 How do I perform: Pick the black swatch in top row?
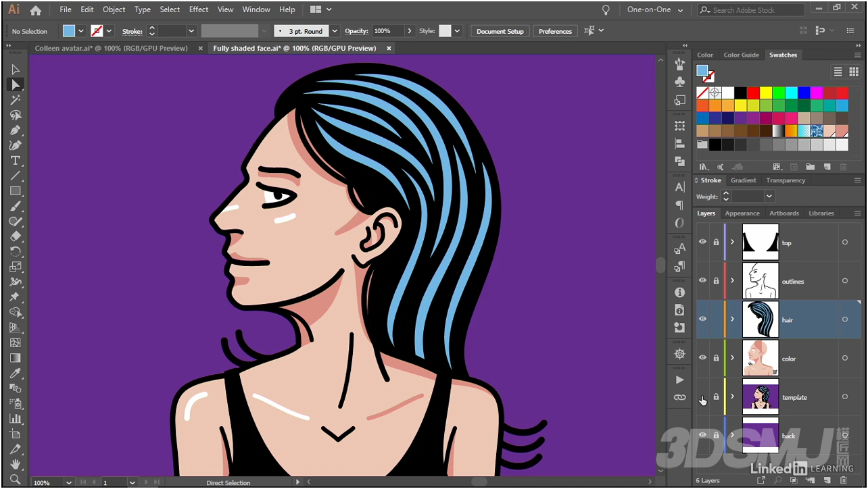[x=741, y=93]
